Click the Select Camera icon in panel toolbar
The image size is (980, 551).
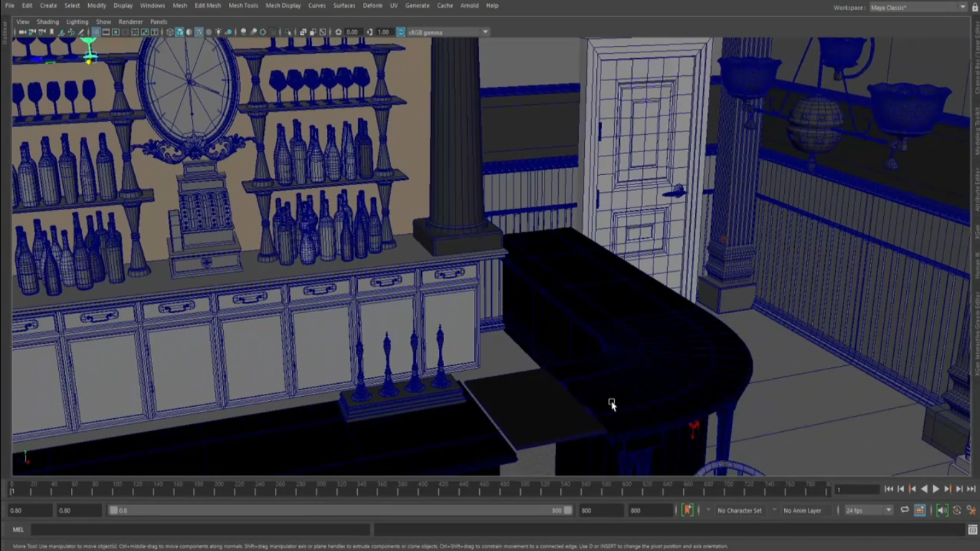[23, 32]
